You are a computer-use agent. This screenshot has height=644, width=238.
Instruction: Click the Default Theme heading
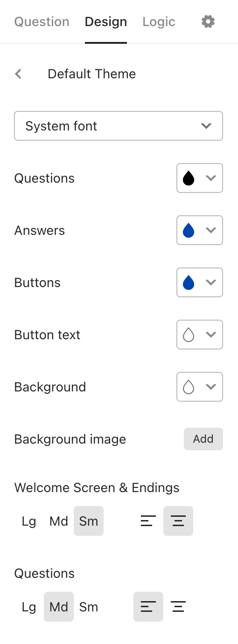coord(92,74)
